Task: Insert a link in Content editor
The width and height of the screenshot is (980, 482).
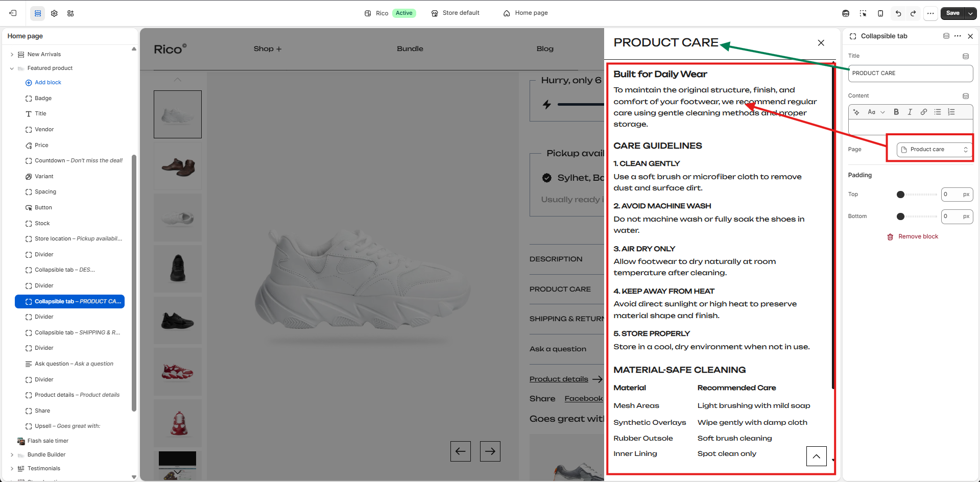Action: click(924, 112)
